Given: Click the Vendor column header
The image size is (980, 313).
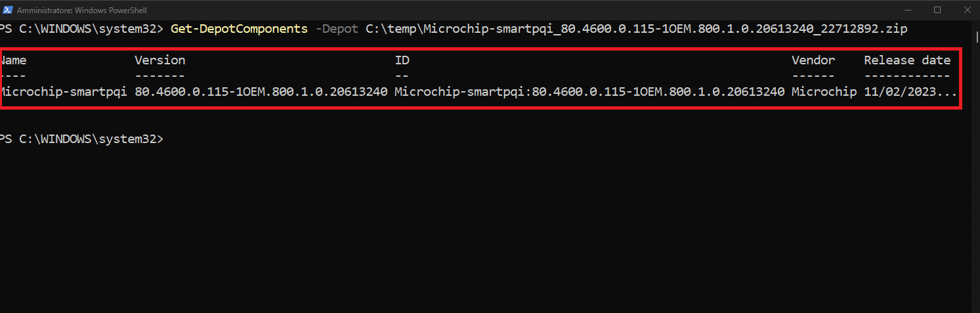Looking at the screenshot, I should [x=813, y=60].
